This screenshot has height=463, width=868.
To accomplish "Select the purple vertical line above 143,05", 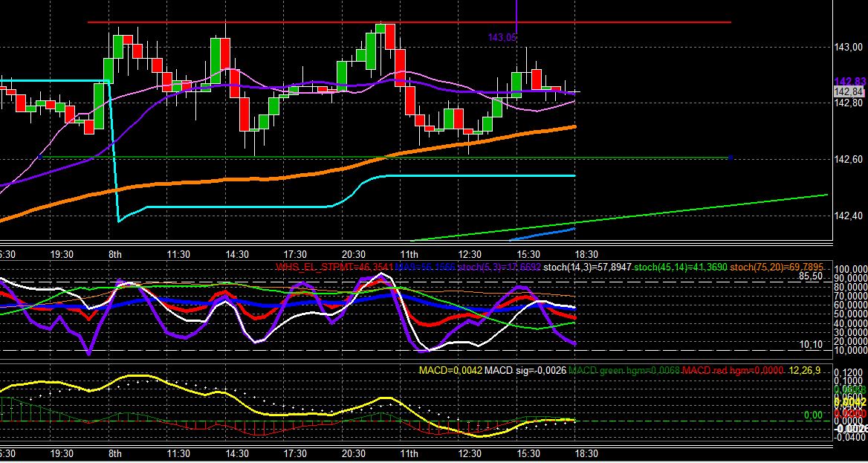I will pos(516,16).
